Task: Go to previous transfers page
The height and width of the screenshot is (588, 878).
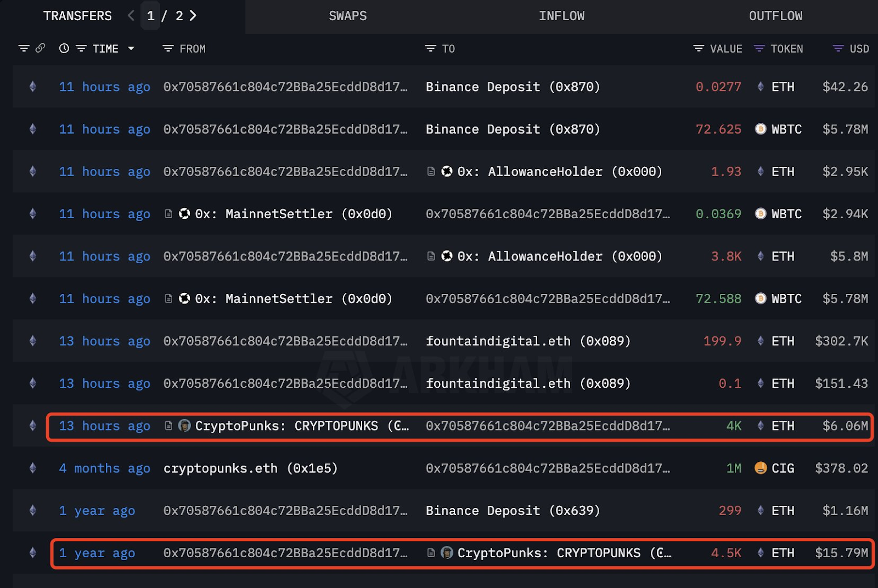Action: pyautogui.click(x=131, y=16)
